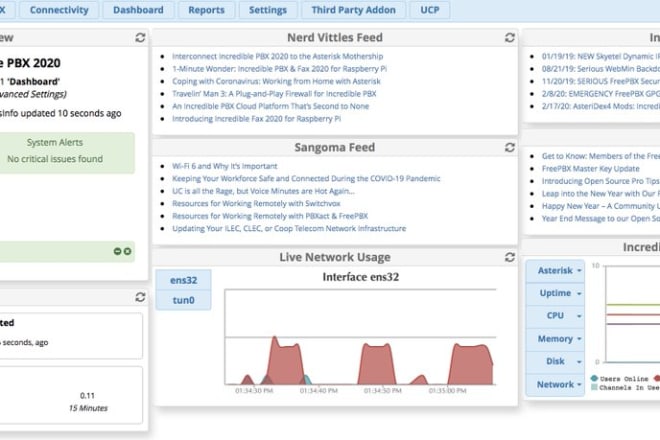Select the tun0 interface tab

184,300
